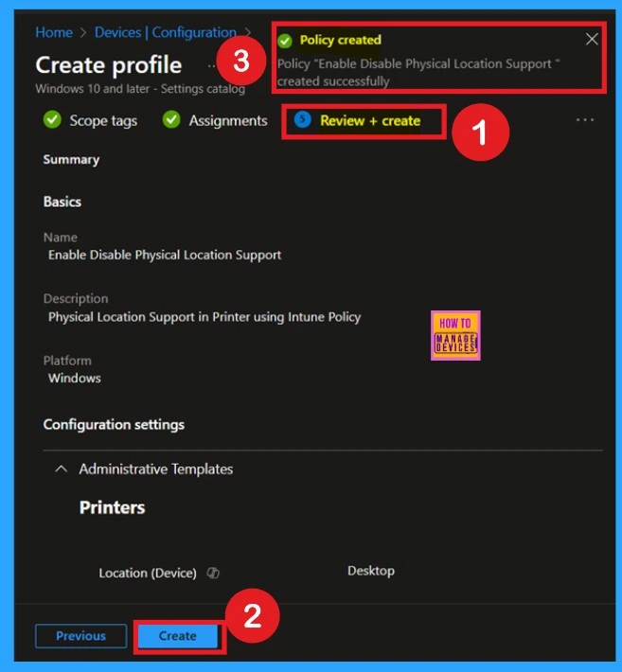Viewport: 622px width, 672px height.
Task: Click the Location (Device) setting label
Action: (148, 574)
